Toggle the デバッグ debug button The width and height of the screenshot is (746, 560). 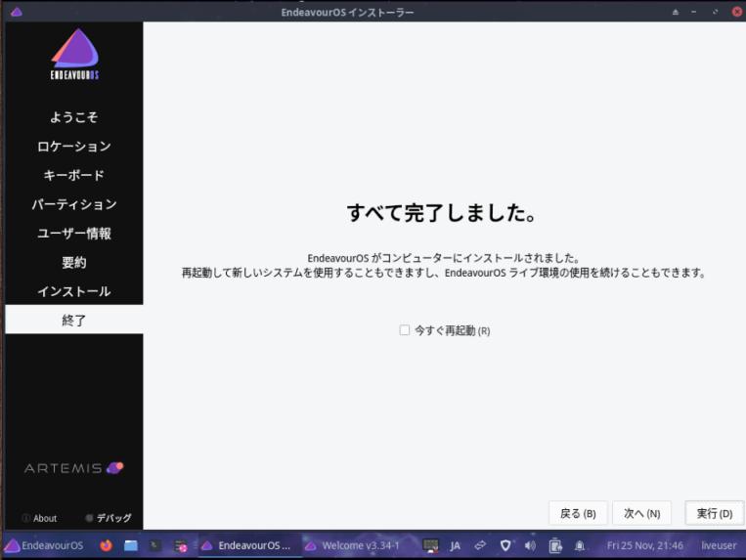point(109,518)
